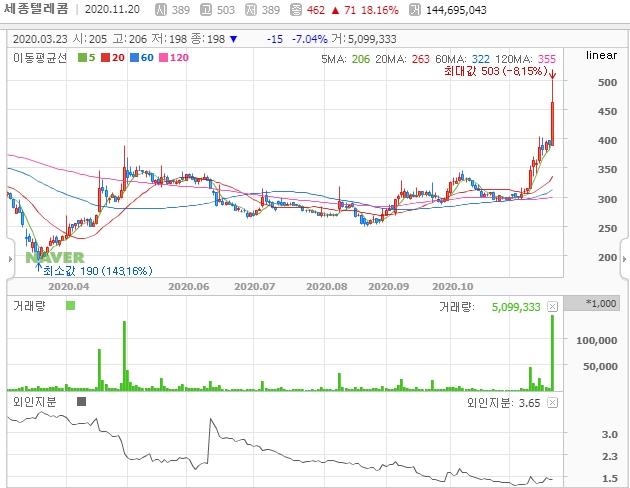
Task: Click the low price (저) icon in header
Action: coord(251,10)
